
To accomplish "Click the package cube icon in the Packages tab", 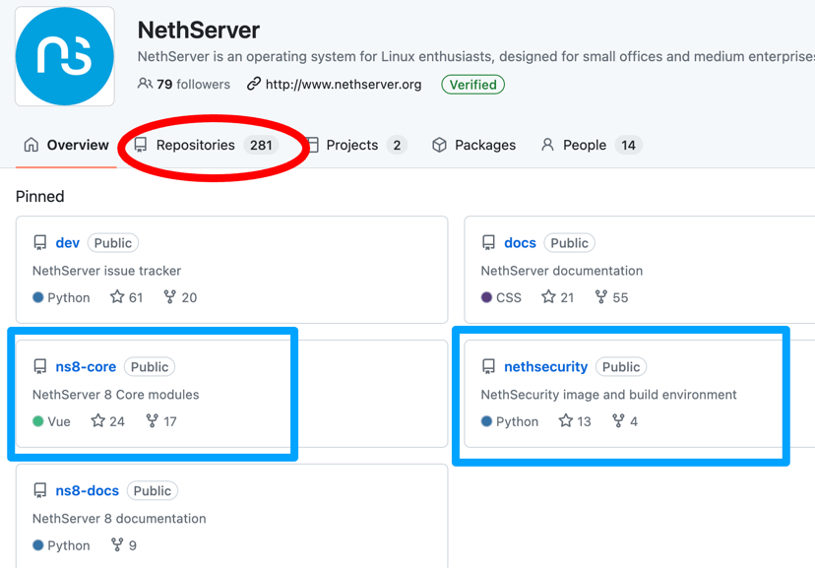I will pos(439,145).
